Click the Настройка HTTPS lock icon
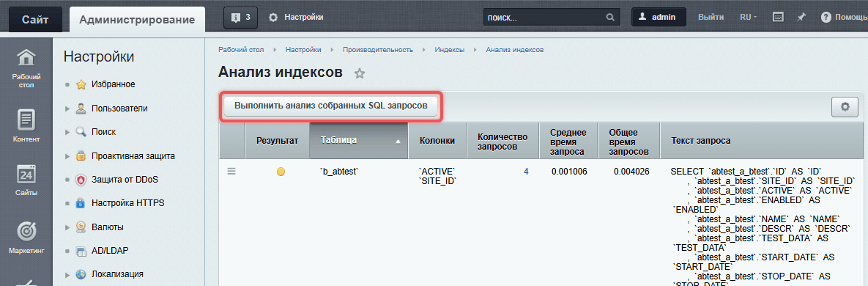Viewport: 868px width, 286px height. click(81, 203)
